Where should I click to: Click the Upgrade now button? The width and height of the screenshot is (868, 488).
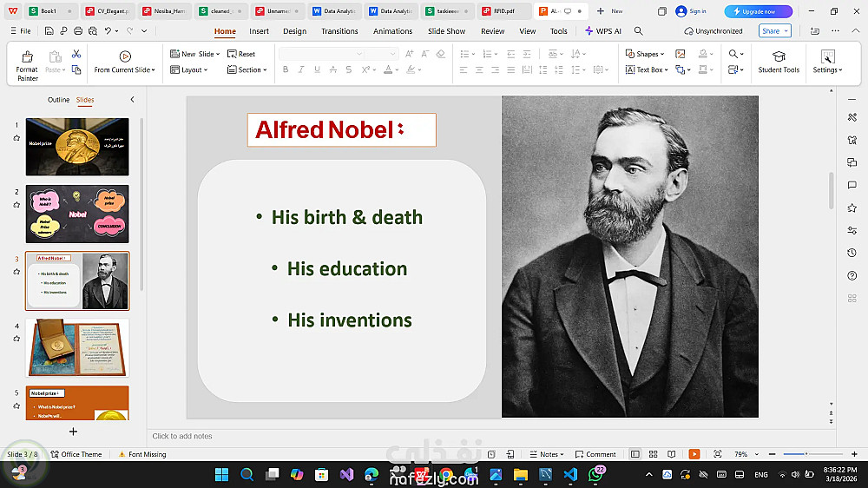pyautogui.click(x=758, y=11)
